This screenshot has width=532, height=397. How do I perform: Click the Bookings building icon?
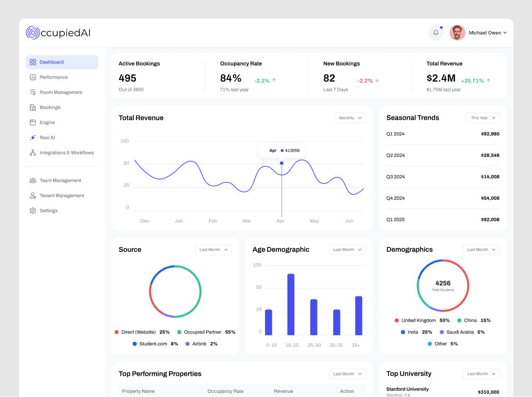pos(33,107)
